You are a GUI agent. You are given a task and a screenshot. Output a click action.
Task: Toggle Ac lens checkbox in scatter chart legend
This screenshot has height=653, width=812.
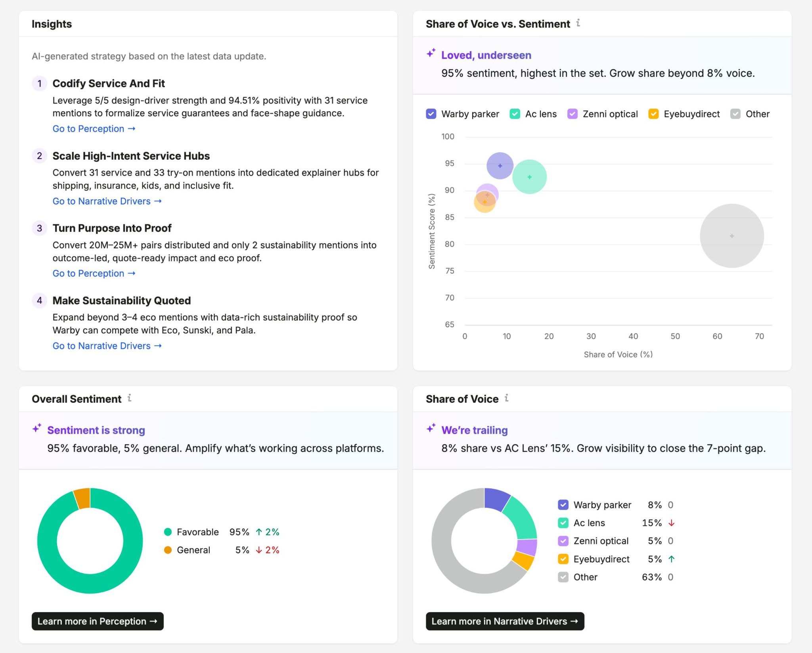tap(515, 114)
